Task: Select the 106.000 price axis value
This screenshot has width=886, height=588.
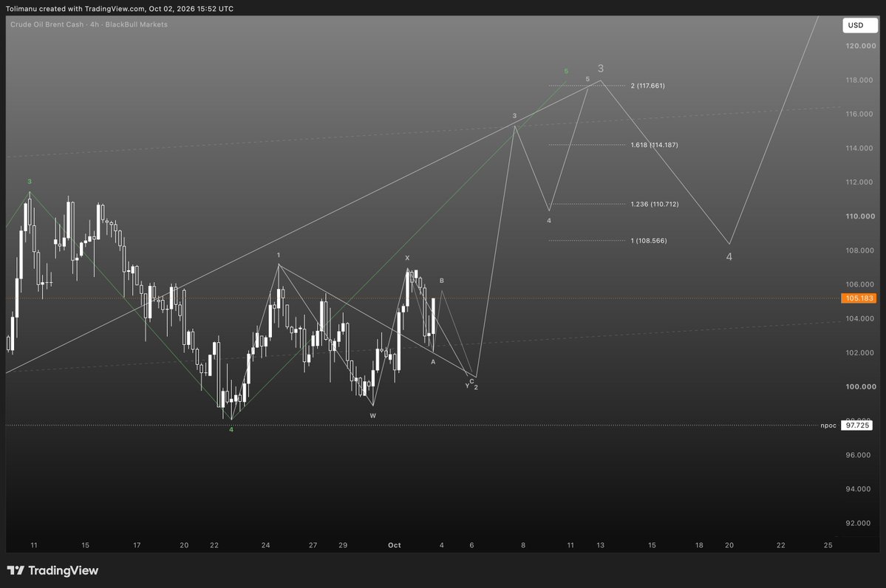Action: pos(859,284)
